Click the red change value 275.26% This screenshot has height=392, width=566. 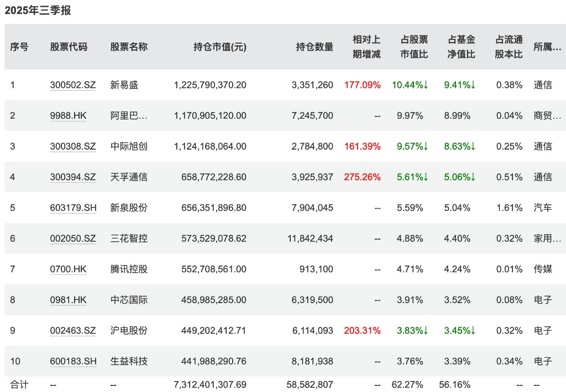(363, 177)
